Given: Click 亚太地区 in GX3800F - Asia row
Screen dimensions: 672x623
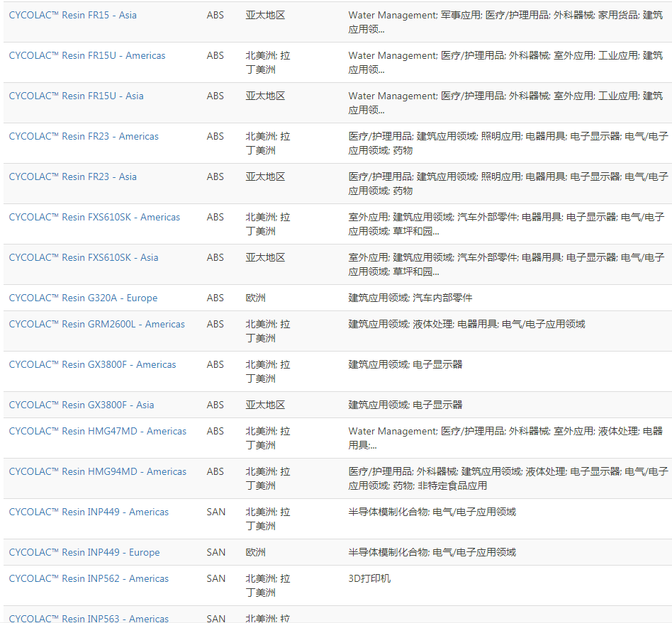Looking at the screenshot, I should [x=265, y=405].
